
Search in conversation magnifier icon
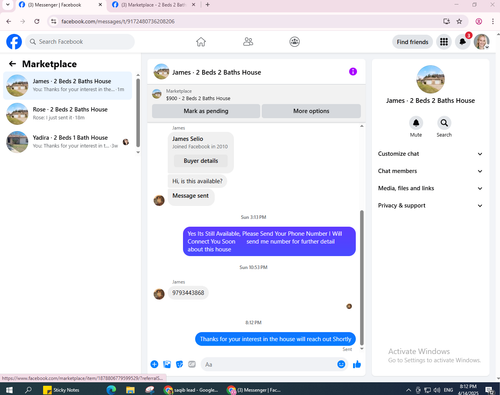click(444, 123)
